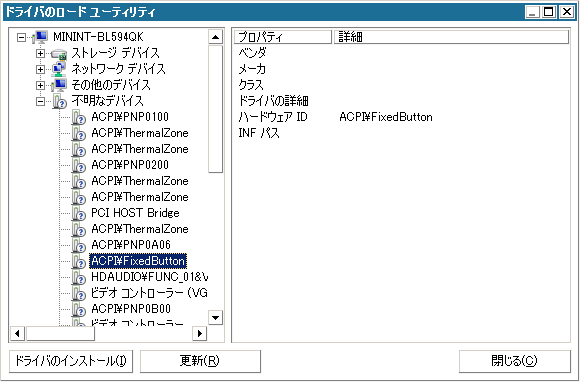Click the icon beside HDAUDIO¥FUNC_01&V
Screen dimensions: 580x382
pos(78,277)
